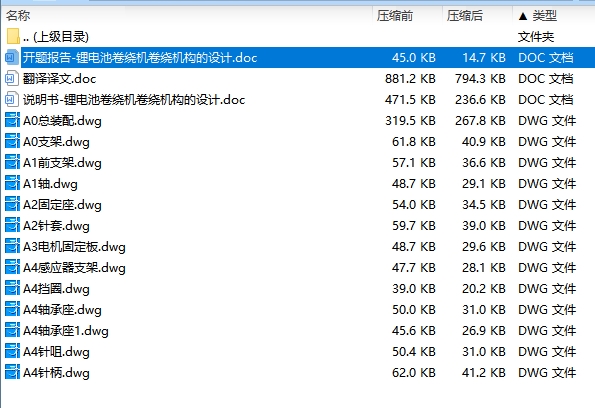
Task: Click the 61.8 KB size value
Action: click(x=414, y=142)
